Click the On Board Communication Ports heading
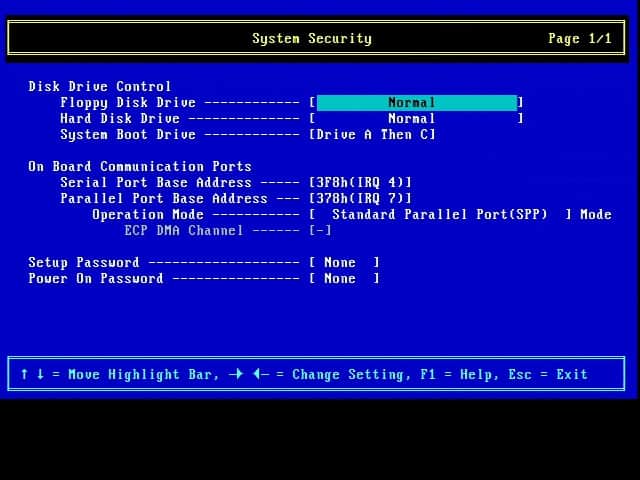The image size is (640, 480). click(x=140, y=167)
